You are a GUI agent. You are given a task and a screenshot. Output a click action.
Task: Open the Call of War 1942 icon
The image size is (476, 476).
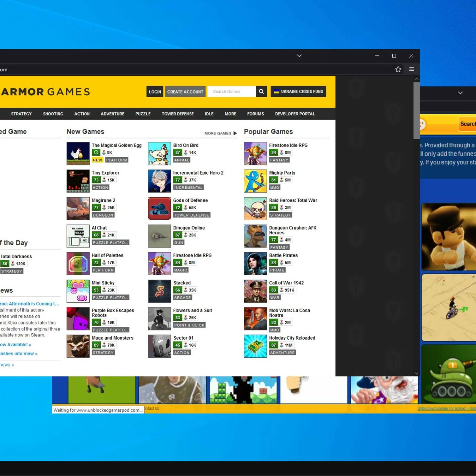point(255,291)
